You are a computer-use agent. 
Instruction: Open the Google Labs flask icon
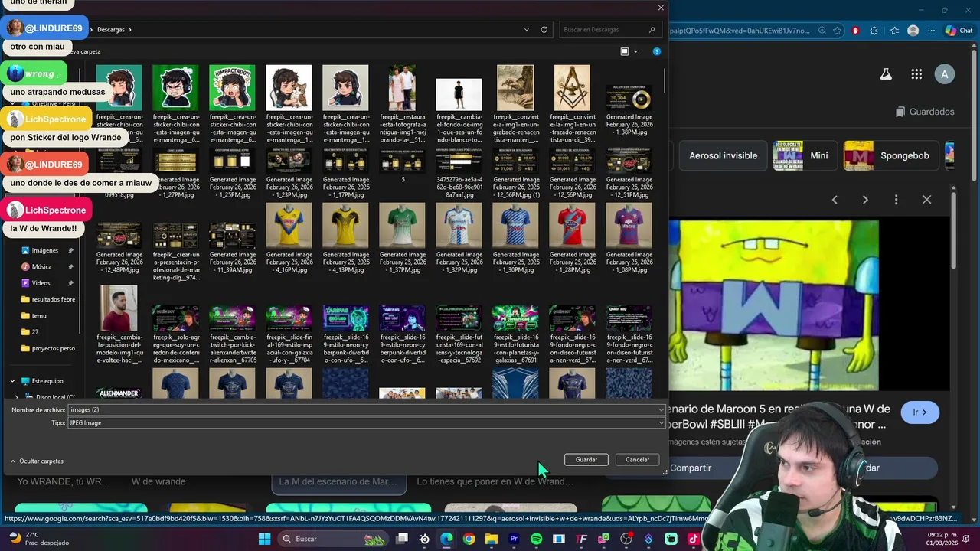click(886, 74)
